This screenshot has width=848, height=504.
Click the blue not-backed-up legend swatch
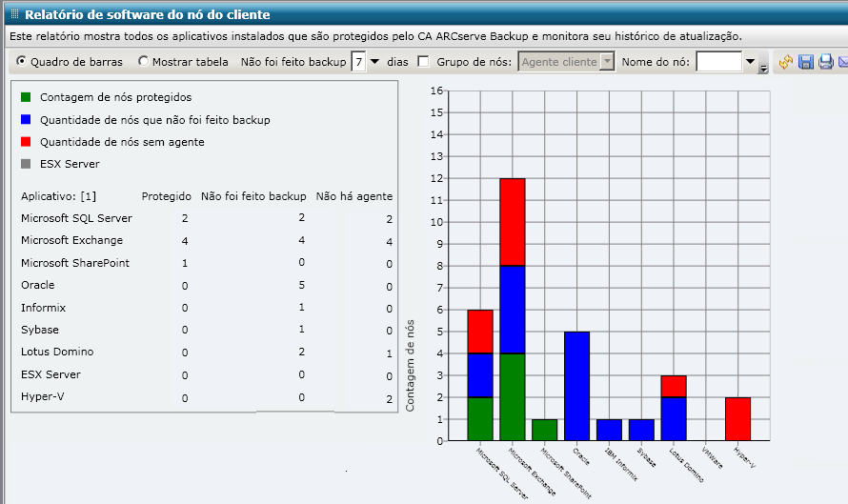coord(26,119)
